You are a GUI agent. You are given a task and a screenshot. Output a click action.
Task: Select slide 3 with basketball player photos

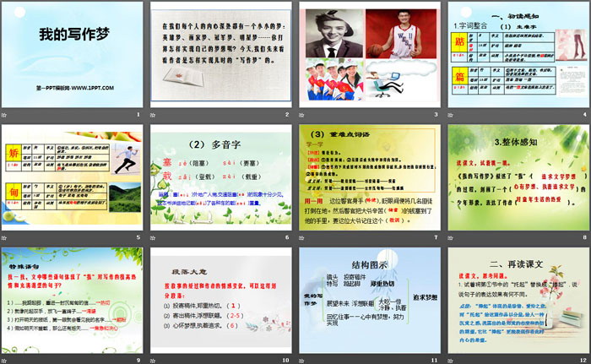(370, 55)
